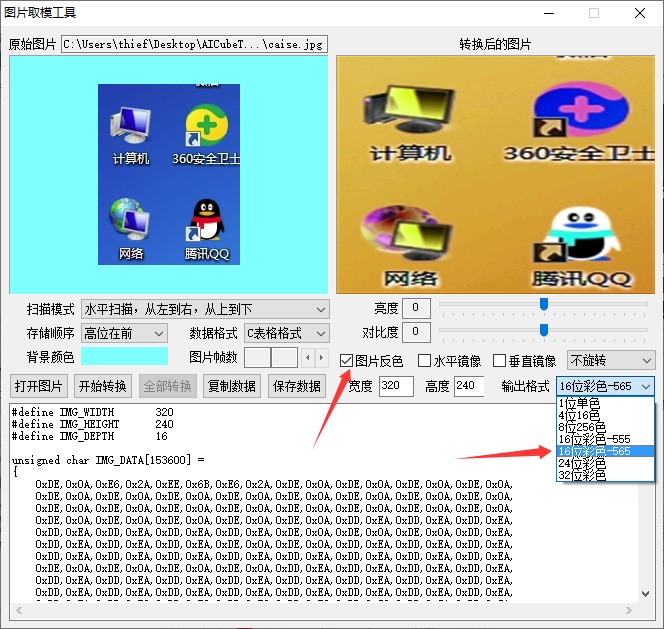Screen dimensions: 664x629
Task: Close the 图片取模工具 window
Action: tap(640, 13)
